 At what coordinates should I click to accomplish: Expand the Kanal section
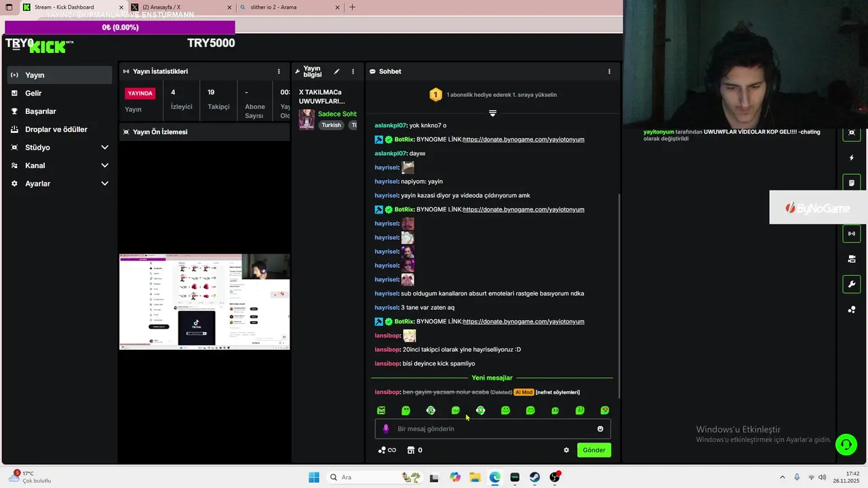60,165
